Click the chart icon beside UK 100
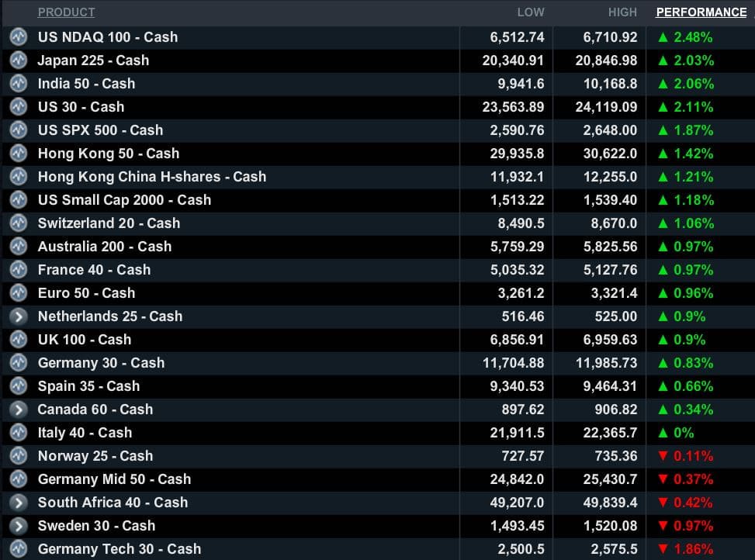Screen dimensions: 755x560 (x=19, y=340)
